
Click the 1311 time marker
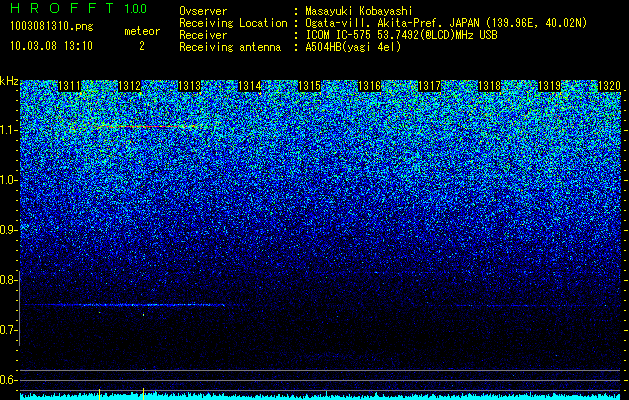tap(69, 86)
